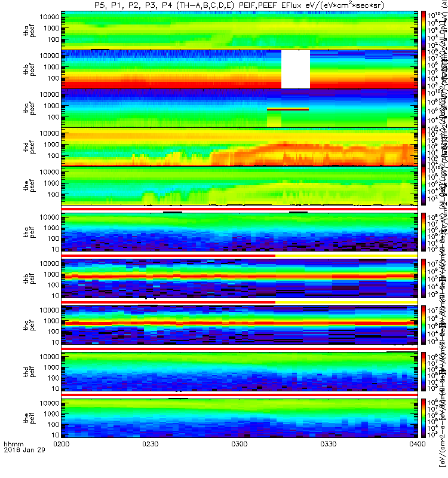Click the 'tha peif' axis label

pos(29,232)
